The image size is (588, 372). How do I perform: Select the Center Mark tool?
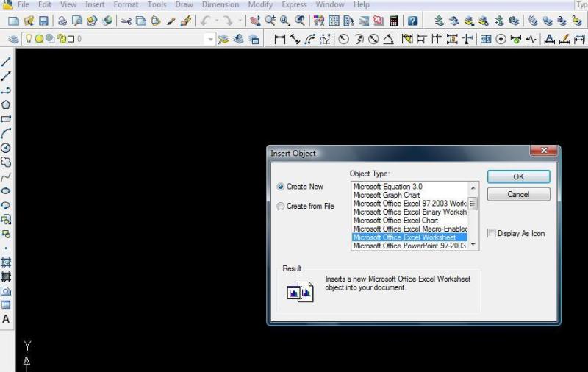coord(501,39)
